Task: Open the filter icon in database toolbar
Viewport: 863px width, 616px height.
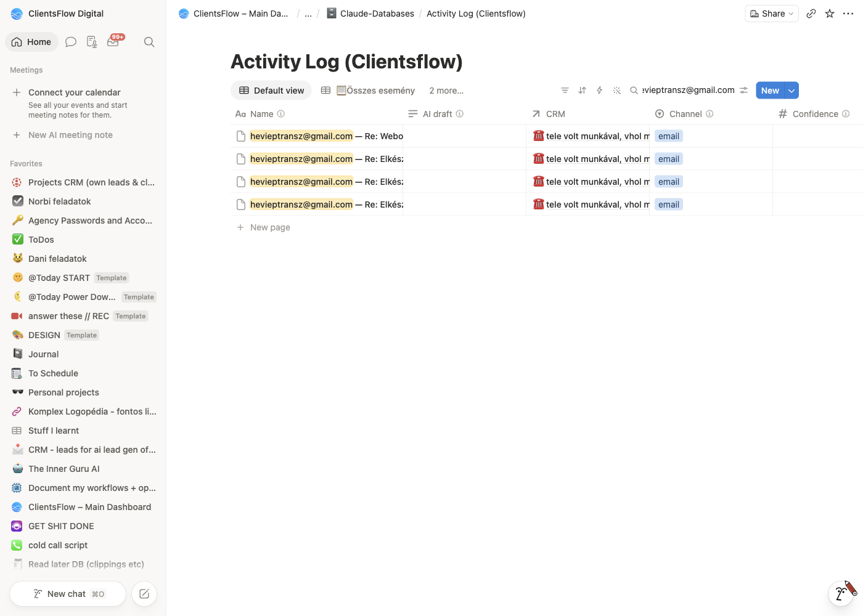Action: coord(565,91)
